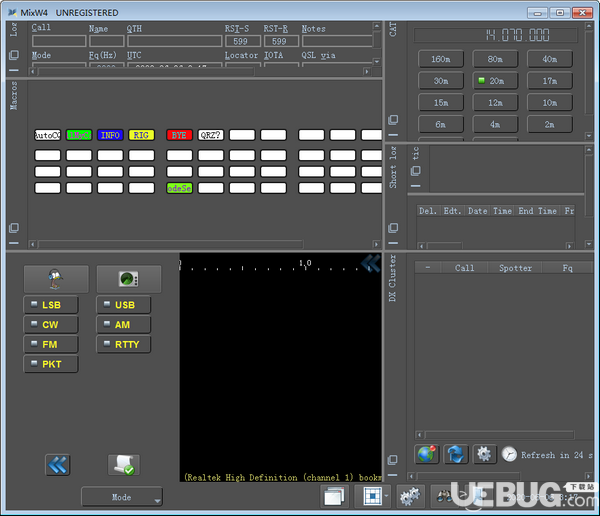Click the Del. column header
Viewport: 600px width, 516px height.
428,211
